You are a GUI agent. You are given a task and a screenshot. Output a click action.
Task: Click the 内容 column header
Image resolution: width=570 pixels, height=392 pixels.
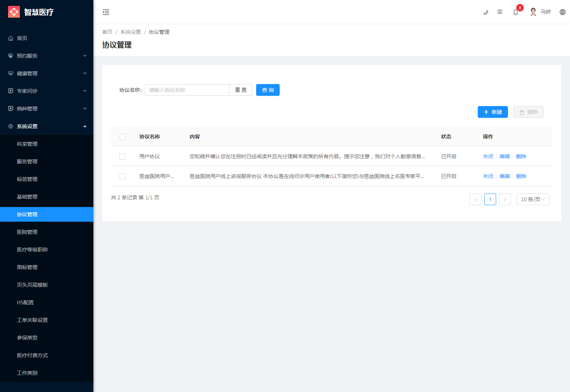click(x=195, y=137)
